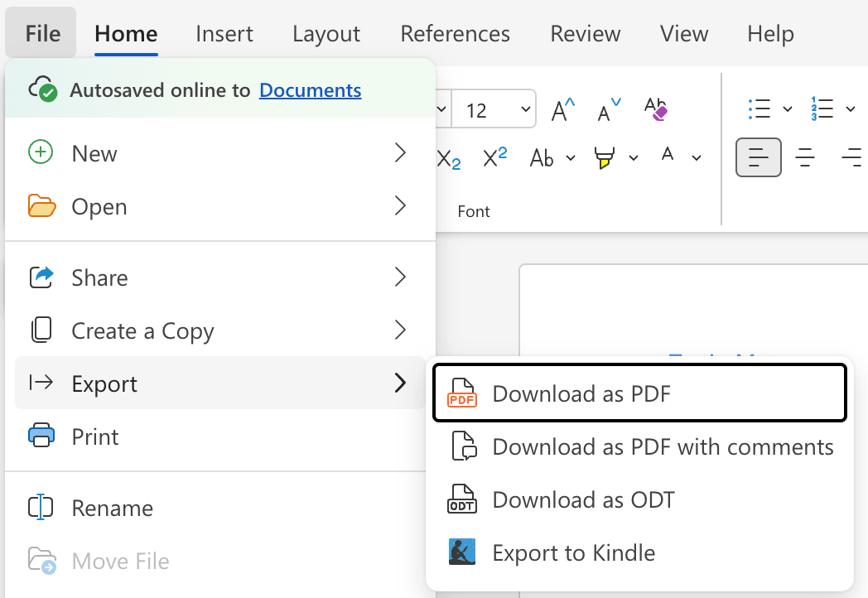The image size is (868, 598).
Task: Expand the highlight color chevron
Action: [x=634, y=159]
